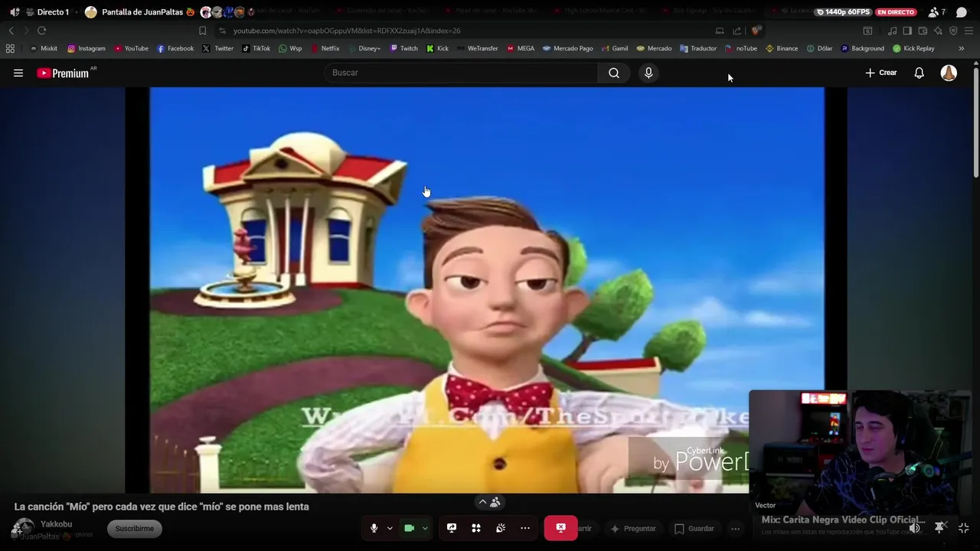This screenshot has width=980, height=551.
Task: Open the Mercado Pago bookmark
Action: 567,48
